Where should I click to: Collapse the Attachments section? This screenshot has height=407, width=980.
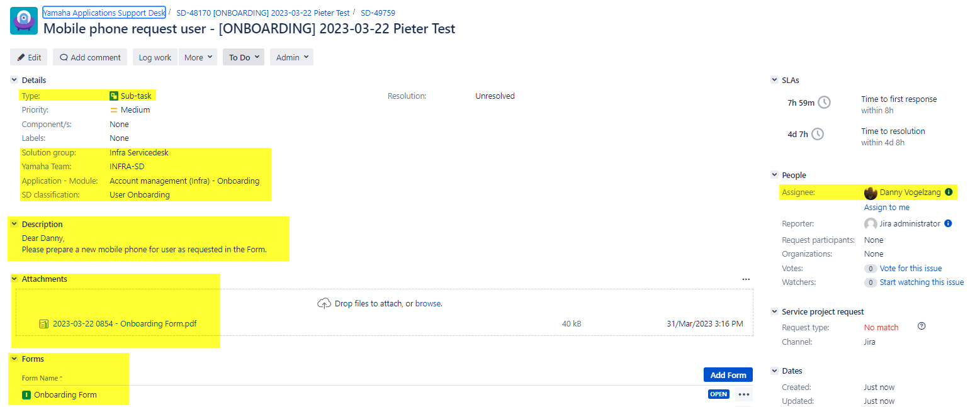click(14, 279)
